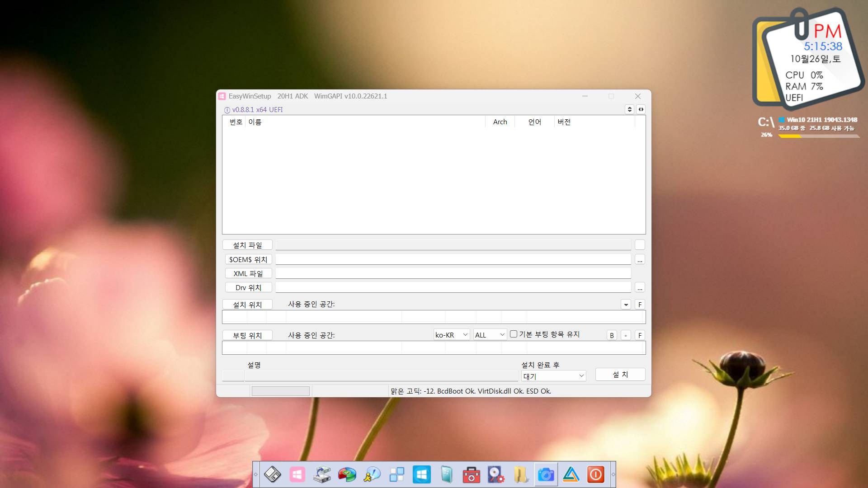Click the 부팅 위치 partition info bar
This screenshot has width=868, height=488.
pyautogui.click(x=434, y=347)
